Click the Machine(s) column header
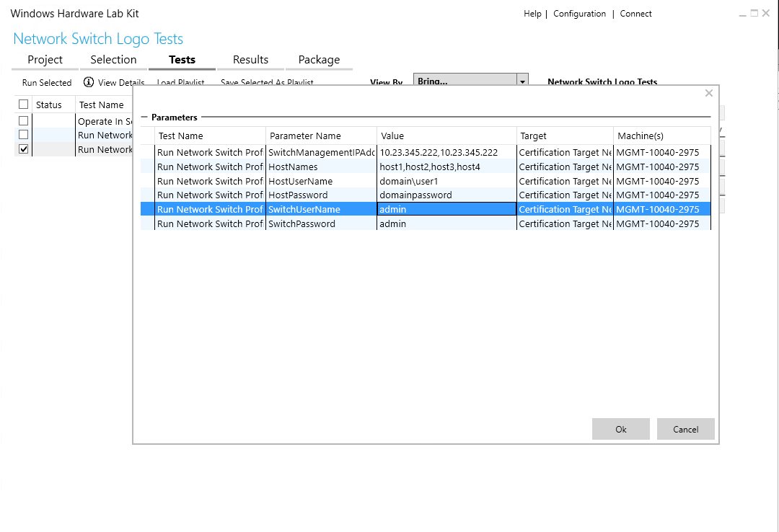Image resolution: width=779 pixels, height=532 pixels. pyautogui.click(x=662, y=136)
